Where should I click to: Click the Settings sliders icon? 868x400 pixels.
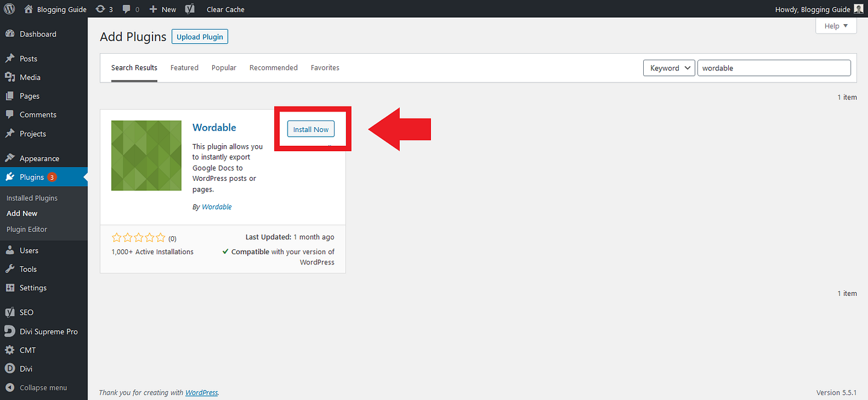[x=10, y=288]
